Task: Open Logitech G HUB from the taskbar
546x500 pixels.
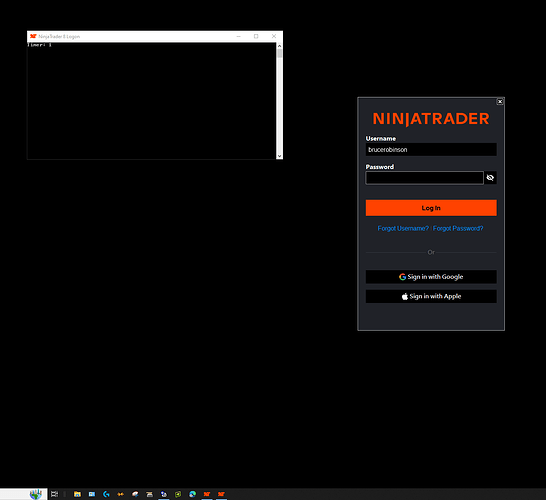Action: click(x=106, y=494)
